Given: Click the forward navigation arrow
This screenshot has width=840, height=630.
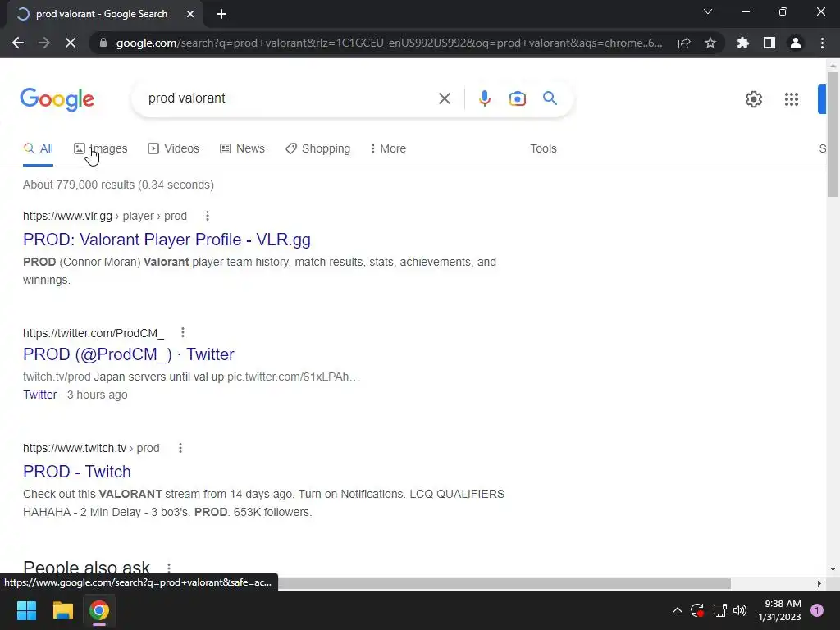Looking at the screenshot, I should [x=44, y=43].
